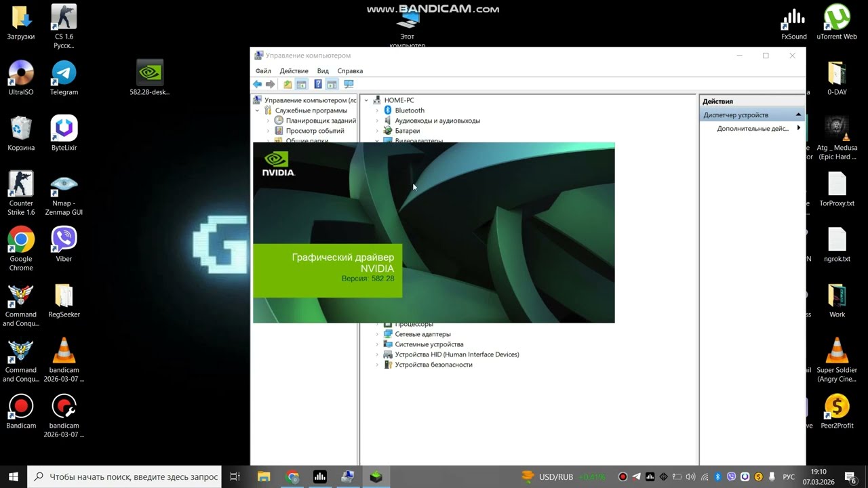Viewport: 868px width, 488px height.
Task: Click the taskbar search box
Action: [x=125, y=477]
